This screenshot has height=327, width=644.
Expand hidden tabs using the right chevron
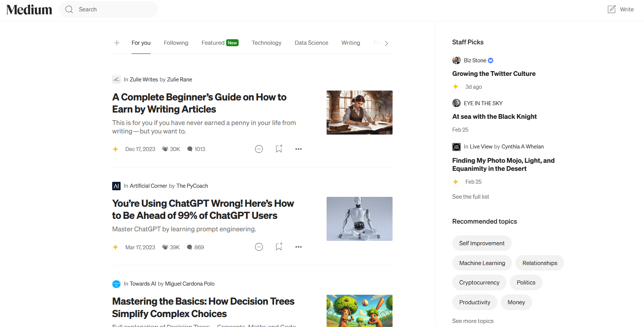pyautogui.click(x=386, y=43)
